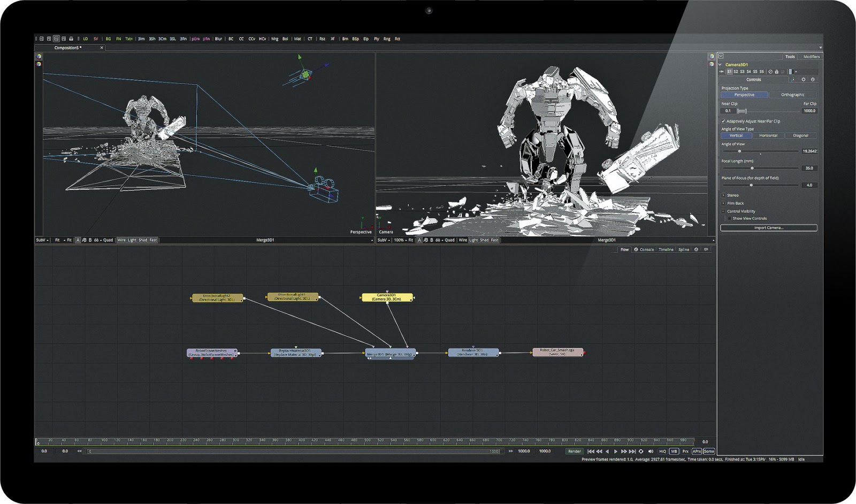This screenshot has width=856, height=504.
Task: Click the speaker icon in the playback bar
Action: coord(650,451)
